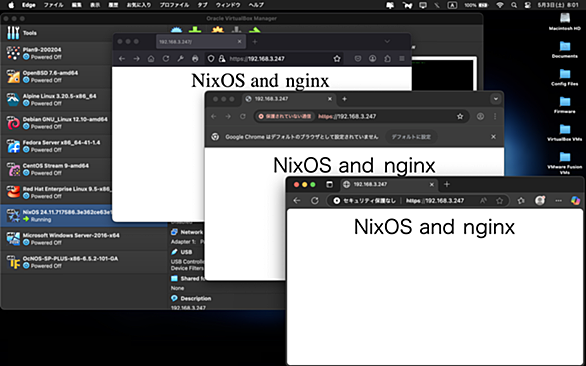Open the Edge profile avatar
This screenshot has width=586, height=366.
coord(540,201)
